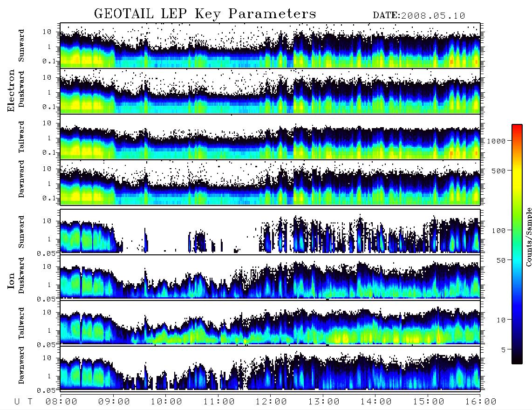Click the 0.05 tick of Ion Duskward panel
The height and width of the screenshot is (410, 532).
pos(47,299)
